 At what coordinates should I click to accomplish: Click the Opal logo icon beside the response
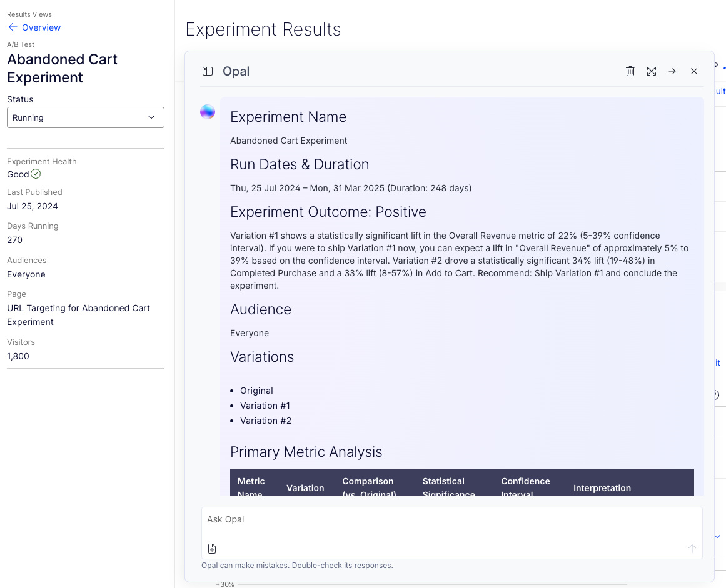pyautogui.click(x=207, y=111)
